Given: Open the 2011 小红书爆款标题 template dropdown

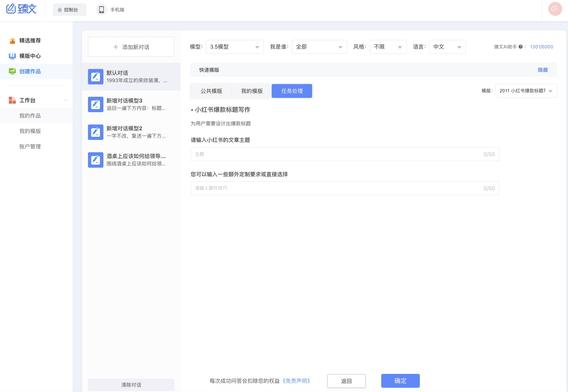Looking at the screenshot, I should [526, 91].
